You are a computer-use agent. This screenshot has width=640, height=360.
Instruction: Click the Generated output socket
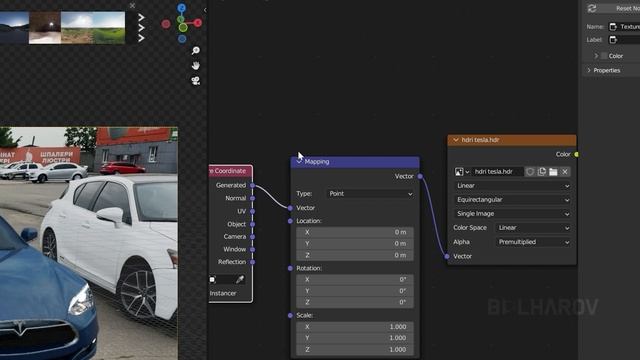253,185
